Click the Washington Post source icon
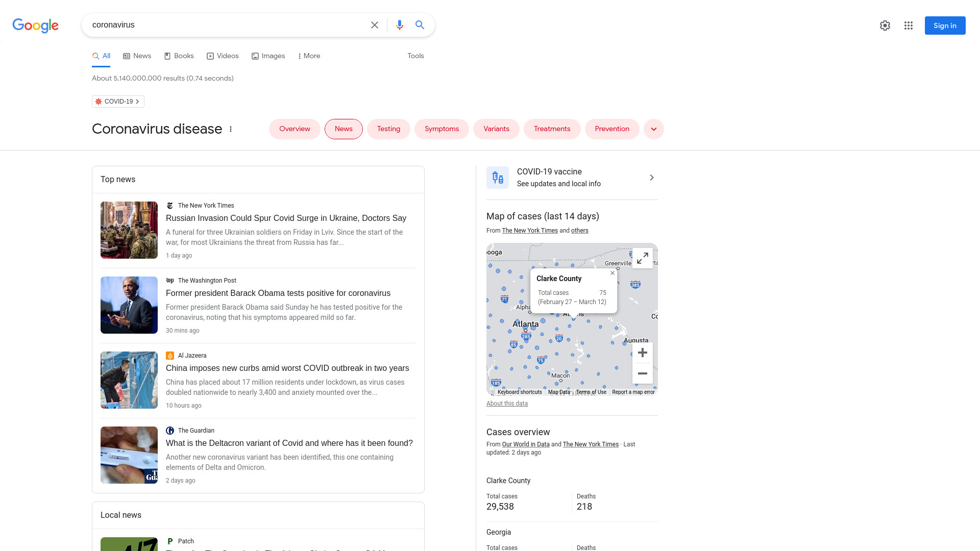Screen dimensions: 980x551 pos(170,281)
